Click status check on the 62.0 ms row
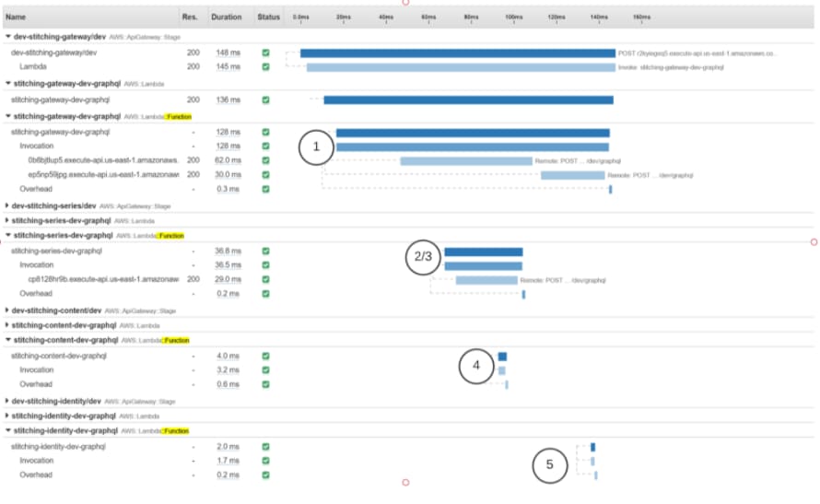This screenshot has width=820, height=504. click(265, 160)
